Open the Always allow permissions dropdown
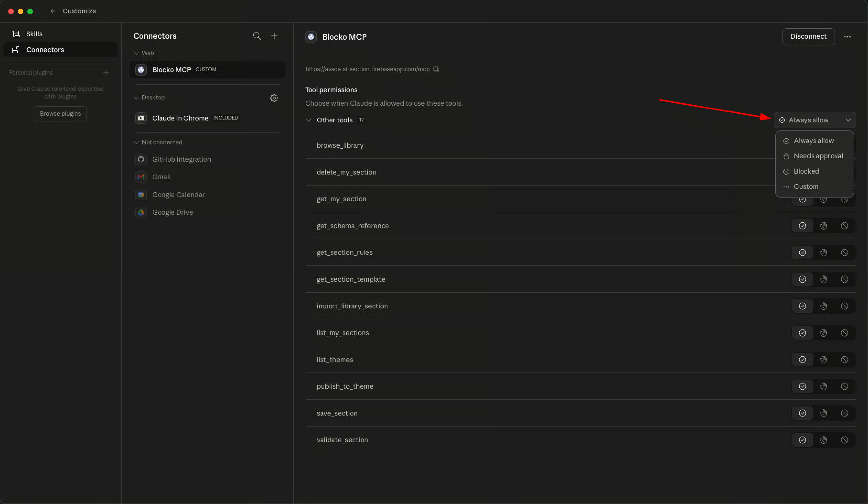The width and height of the screenshot is (868, 504). click(x=814, y=120)
